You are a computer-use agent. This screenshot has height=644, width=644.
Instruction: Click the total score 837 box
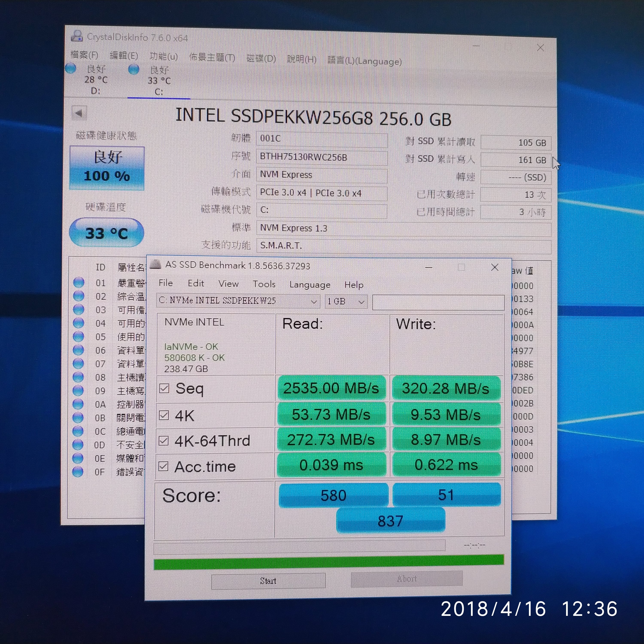point(391,521)
